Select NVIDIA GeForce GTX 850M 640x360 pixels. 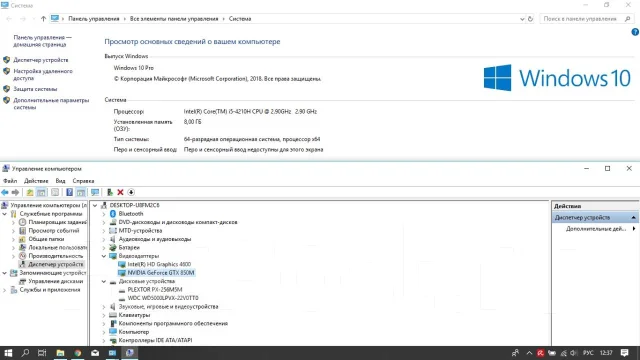161,273
